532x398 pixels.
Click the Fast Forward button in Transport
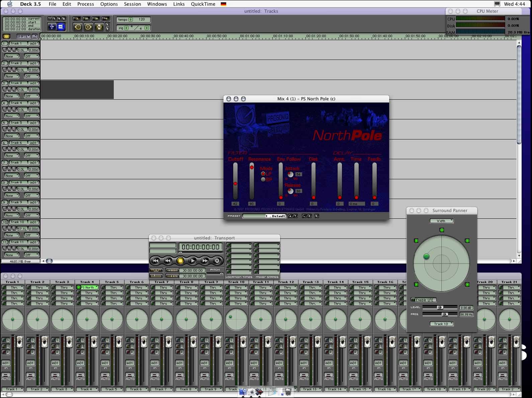[205, 261]
